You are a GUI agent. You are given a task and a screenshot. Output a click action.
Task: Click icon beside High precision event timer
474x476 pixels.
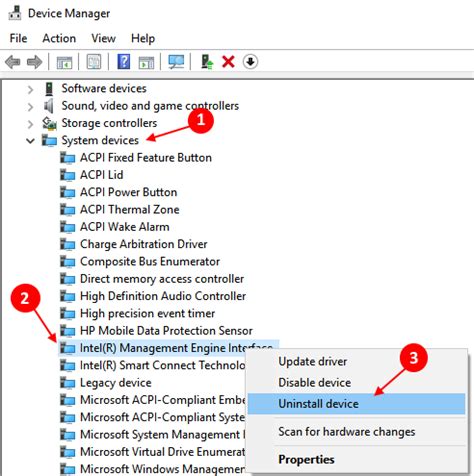click(68, 314)
